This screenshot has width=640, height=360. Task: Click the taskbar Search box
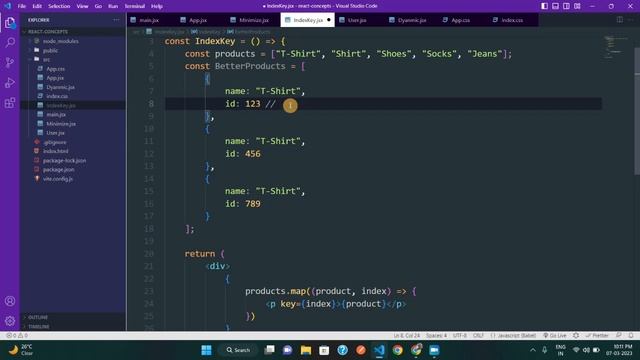(x=238, y=350)
